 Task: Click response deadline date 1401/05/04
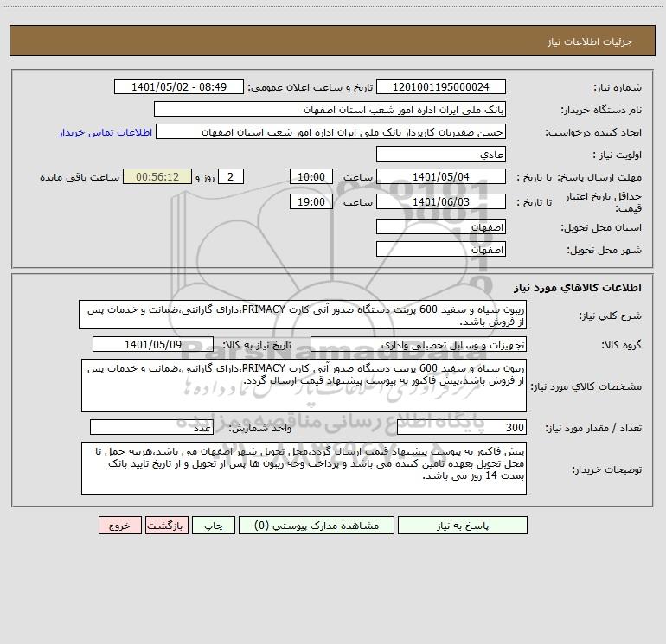[x=441, y=176]
